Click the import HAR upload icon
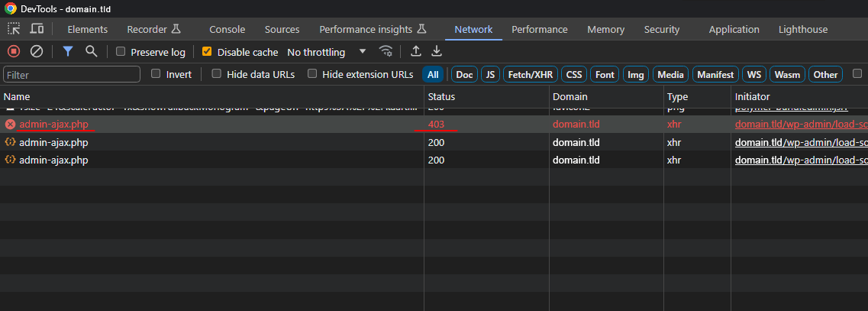 [x=415, y=52]
